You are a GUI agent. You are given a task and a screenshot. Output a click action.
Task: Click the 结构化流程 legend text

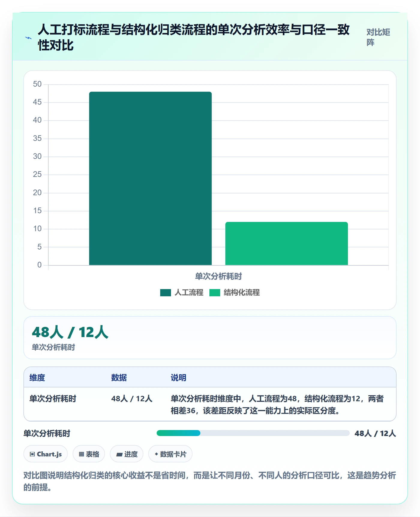242,292
